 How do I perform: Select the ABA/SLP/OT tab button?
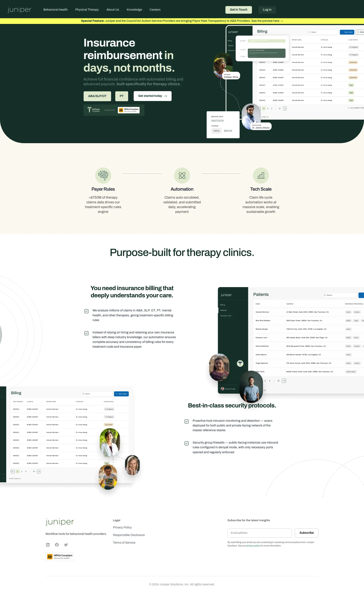tap(96, 96)
